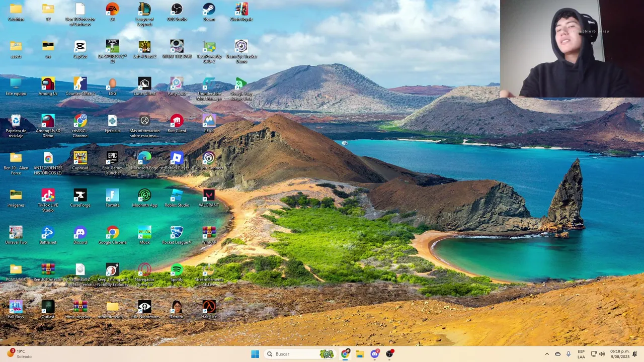Select Keep Talking and Nobody Explodes icon
Image resolution: width=644 pixels, height=362 pixels.
112,275
